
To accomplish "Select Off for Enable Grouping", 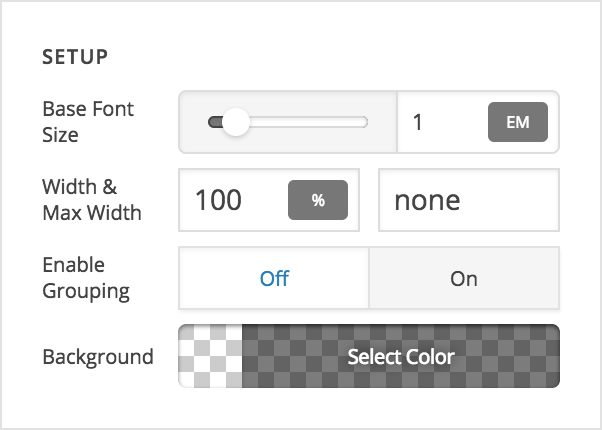I will [x=274, y=278].
